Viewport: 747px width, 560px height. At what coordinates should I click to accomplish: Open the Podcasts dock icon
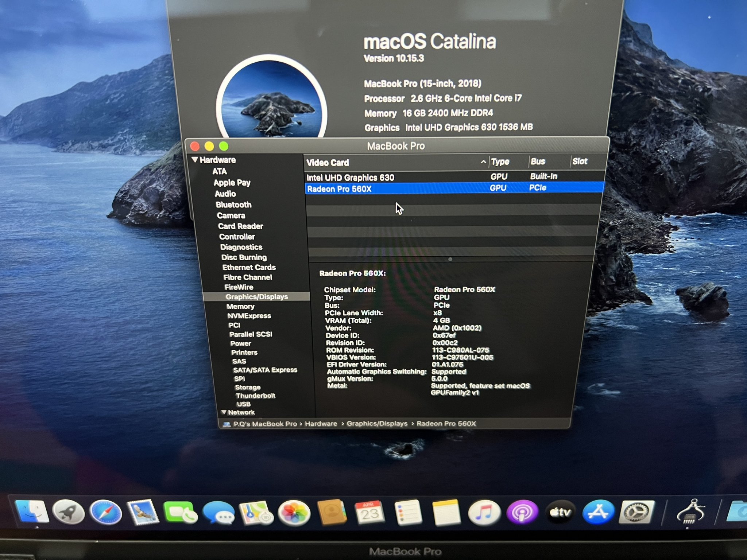pyautogui.click(x=522, y=513)
